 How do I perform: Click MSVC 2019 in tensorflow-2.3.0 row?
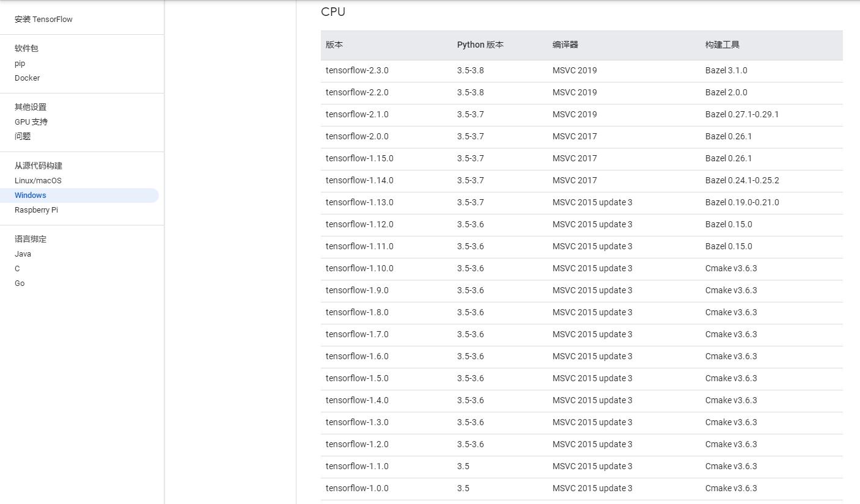[x=575, y=70]
